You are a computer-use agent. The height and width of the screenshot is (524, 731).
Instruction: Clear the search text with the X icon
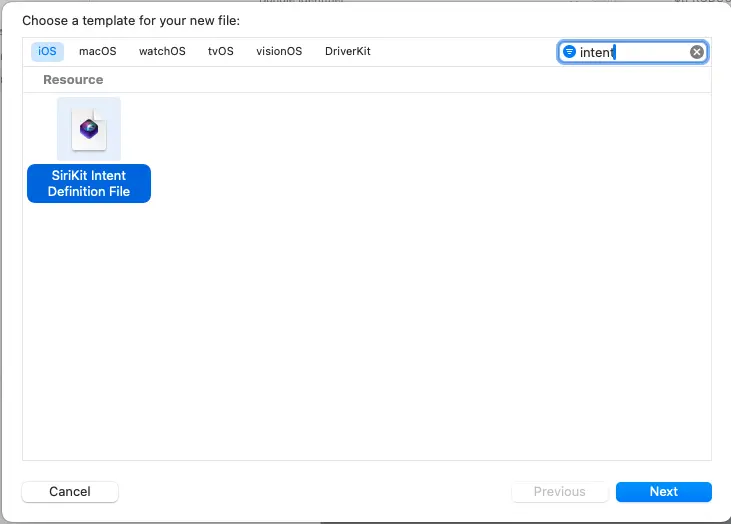(697, 52)
